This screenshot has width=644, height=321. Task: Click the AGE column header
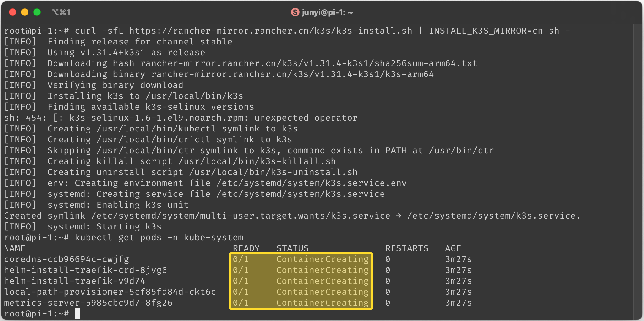coord(453,248)
